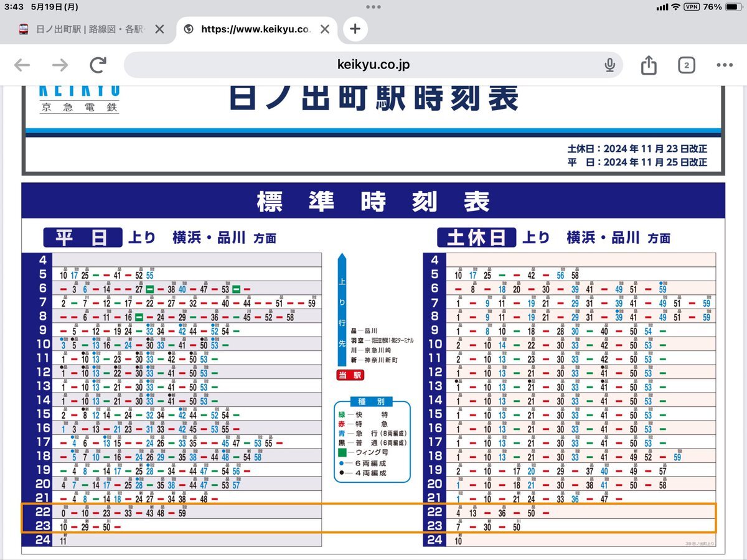
Task: Click the 2024年11月25日改正 revision line
Action: [x=637, y=162]
